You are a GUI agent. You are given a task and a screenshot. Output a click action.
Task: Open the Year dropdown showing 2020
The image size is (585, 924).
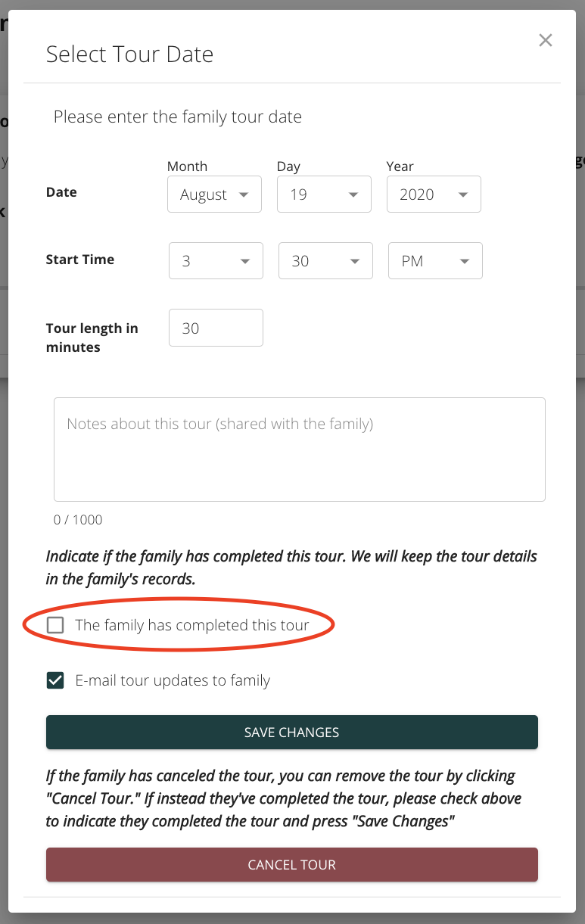(x=434, y=194)
